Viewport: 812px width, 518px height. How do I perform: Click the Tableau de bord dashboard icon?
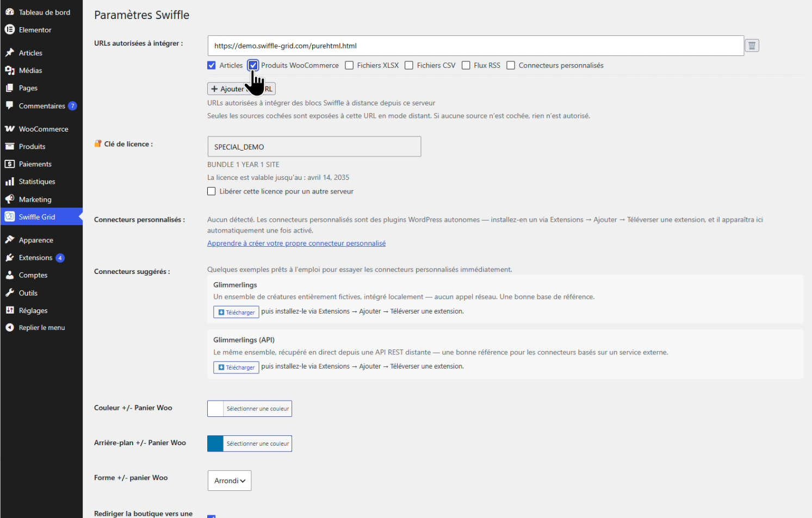tap(9, 12)
